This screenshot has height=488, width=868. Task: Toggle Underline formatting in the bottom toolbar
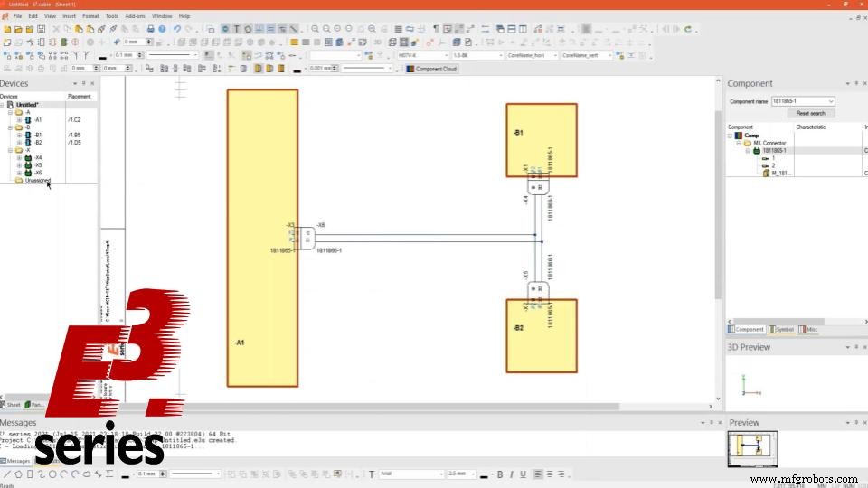pos(523,474)
